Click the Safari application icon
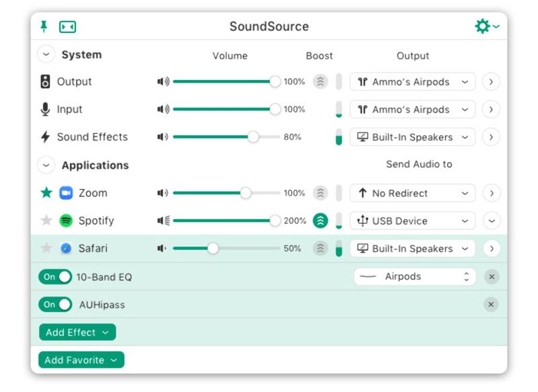 point(65,248)
